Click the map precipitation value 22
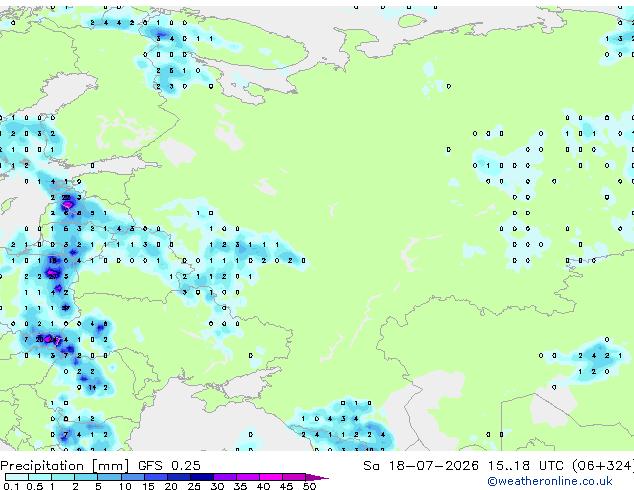Screen dimensions: 634x490 point(66,197)
